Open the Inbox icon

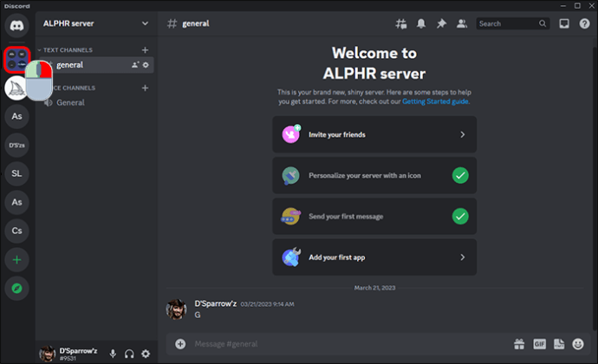coord(564,23)
